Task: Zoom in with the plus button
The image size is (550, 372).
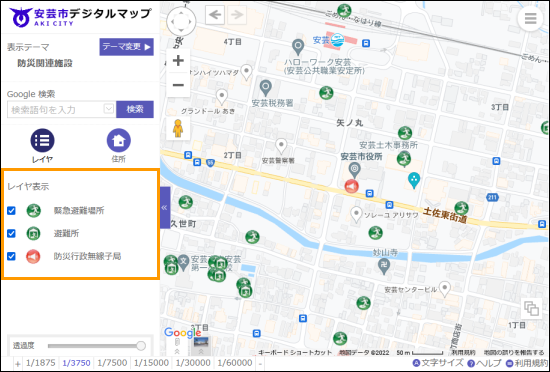Action: pyautogui.click(x=178, y=61)
